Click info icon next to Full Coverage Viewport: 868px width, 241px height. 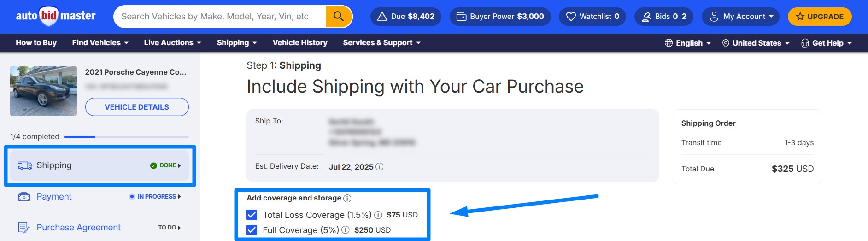[346, 230]
